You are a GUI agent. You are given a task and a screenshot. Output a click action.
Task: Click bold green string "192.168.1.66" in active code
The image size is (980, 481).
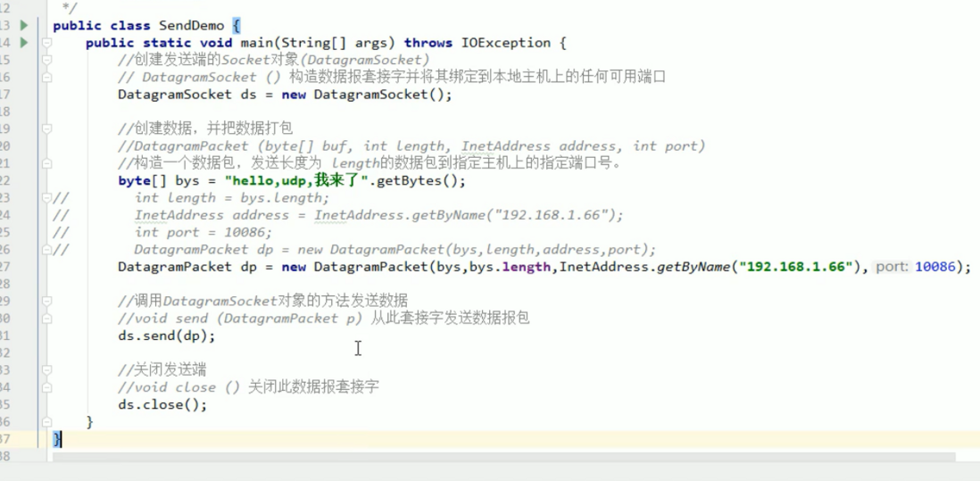[796, 268]
